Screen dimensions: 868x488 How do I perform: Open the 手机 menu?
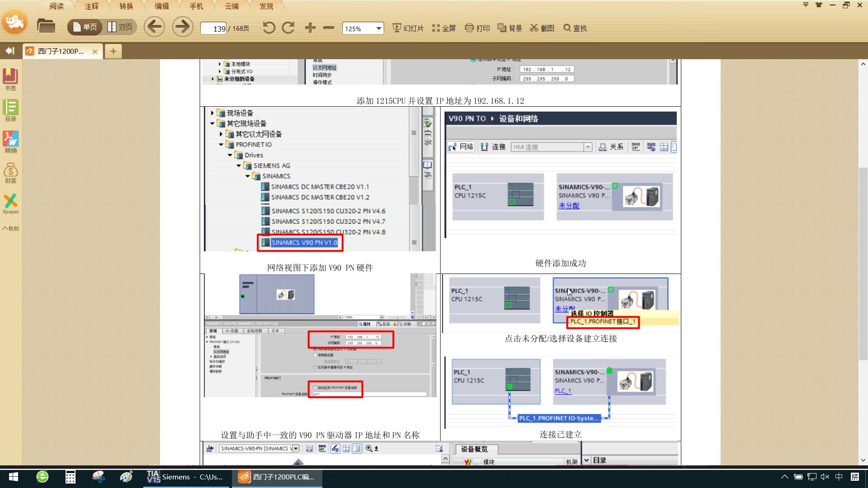coord(197,6)
